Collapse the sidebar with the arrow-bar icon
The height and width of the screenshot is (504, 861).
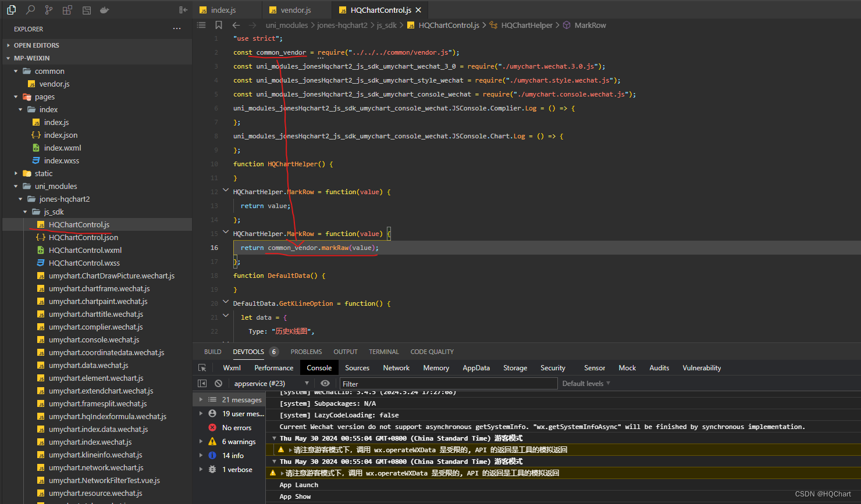pos(183,10)
